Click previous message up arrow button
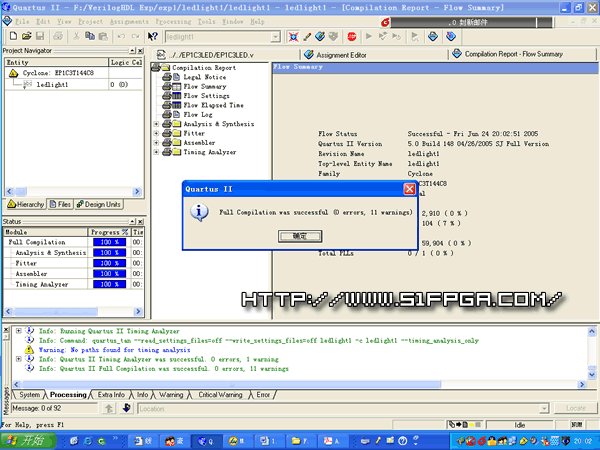Viewport: 600px width, 450px height. 109,408
